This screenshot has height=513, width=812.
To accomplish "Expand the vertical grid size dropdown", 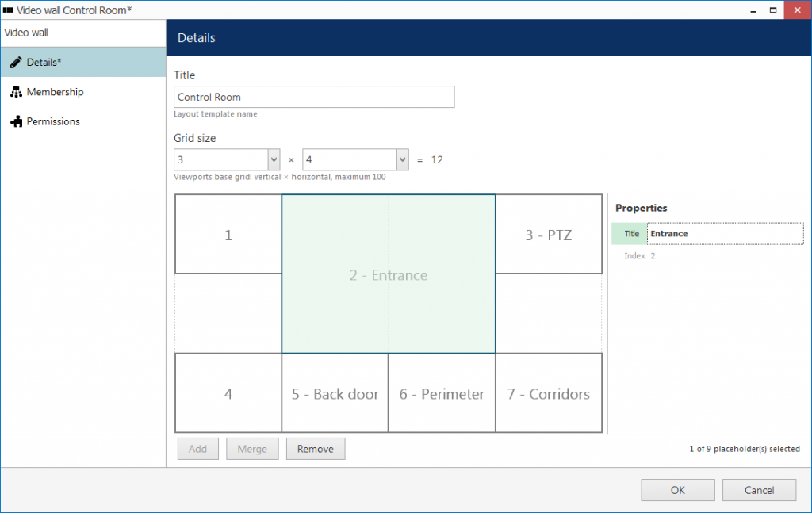I will [x=274, y=159].
